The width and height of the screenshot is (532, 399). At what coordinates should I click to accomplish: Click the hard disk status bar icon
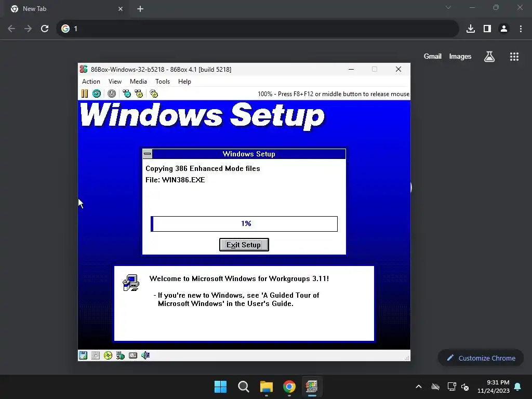[x=133, y=355]
